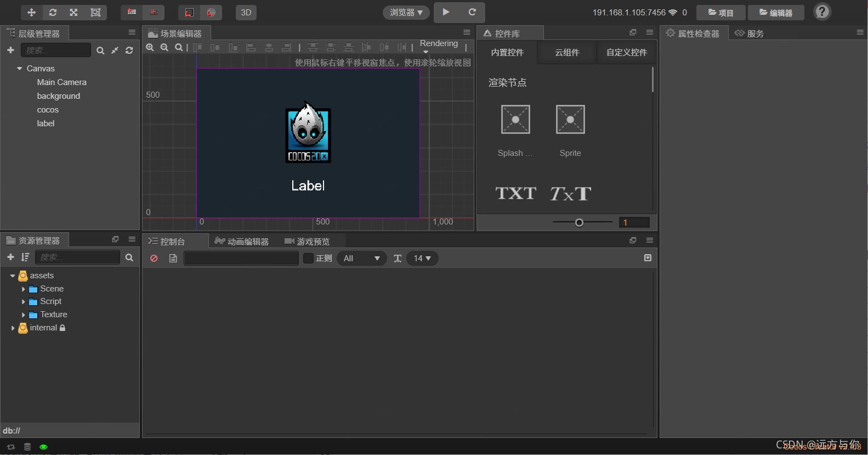
Task: Pick the TXT label control
Action: (515, 193)
